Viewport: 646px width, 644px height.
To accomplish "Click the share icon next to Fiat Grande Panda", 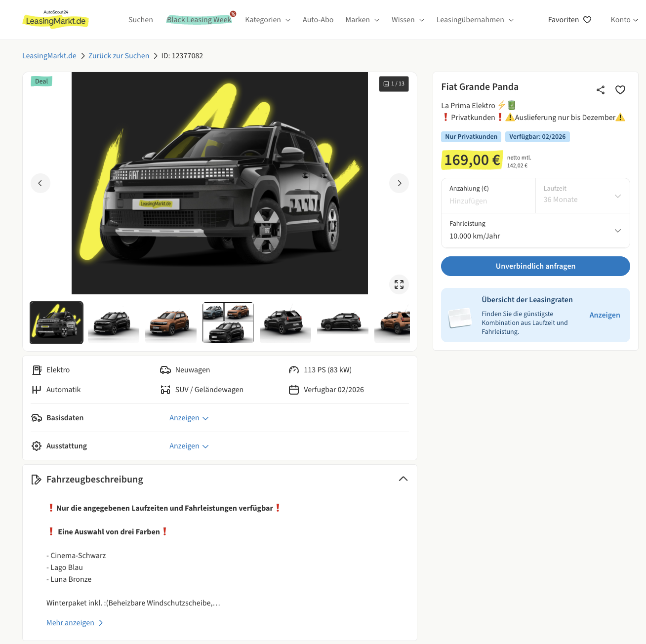I will pyautogui.click(x=601, y=90).
